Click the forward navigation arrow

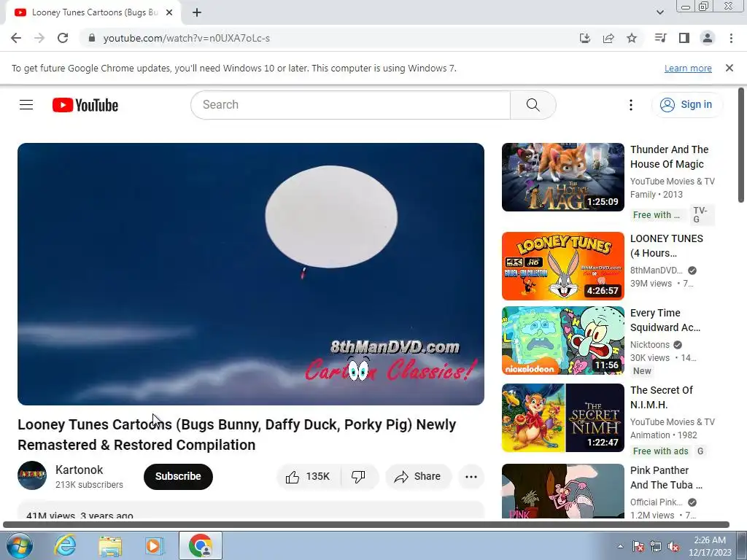39,38
